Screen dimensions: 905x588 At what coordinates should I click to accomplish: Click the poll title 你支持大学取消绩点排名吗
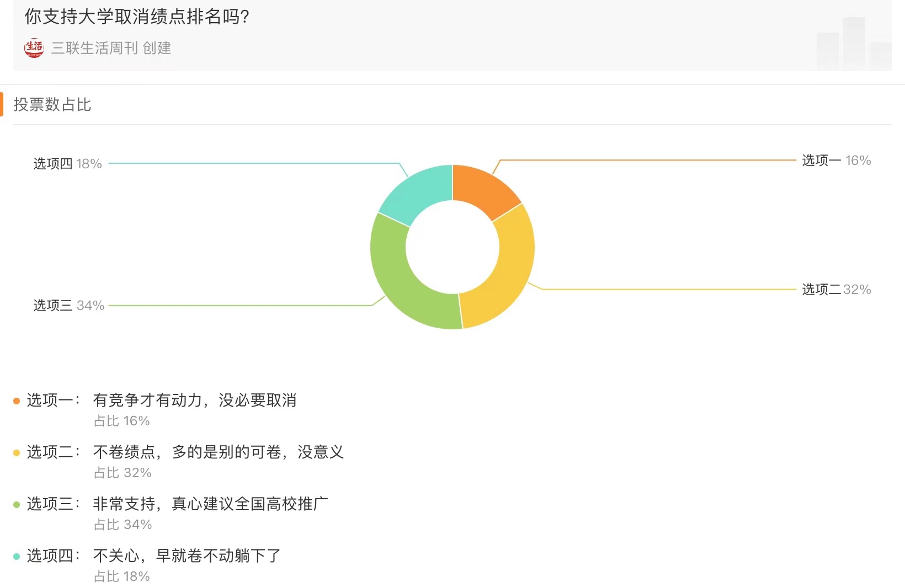[x=137, y=17]
